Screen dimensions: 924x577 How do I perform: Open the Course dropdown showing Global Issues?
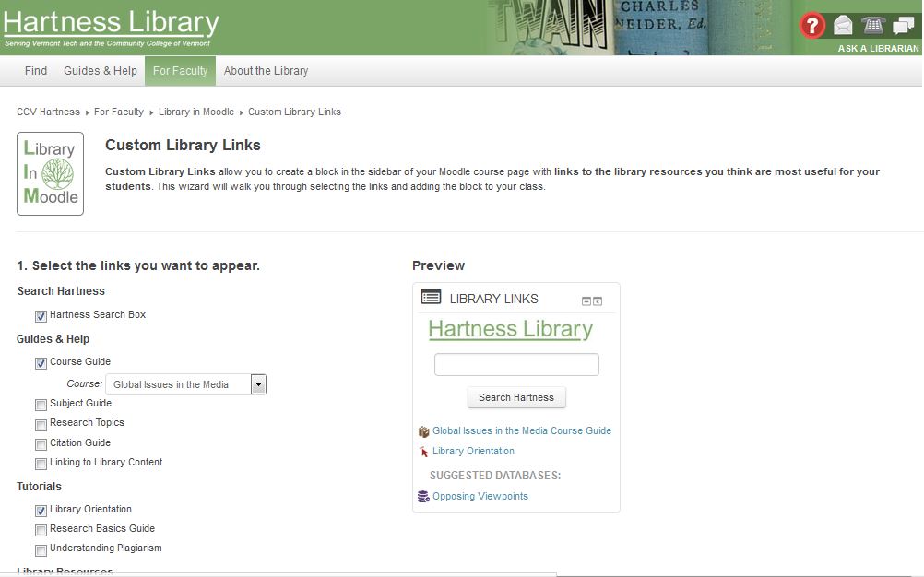point(186,384)
